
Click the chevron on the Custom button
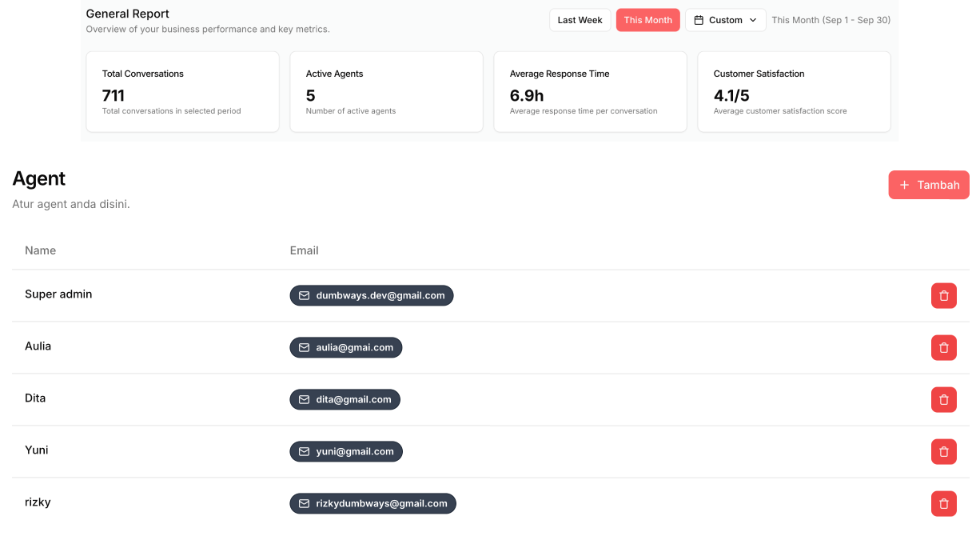(752, 20)
